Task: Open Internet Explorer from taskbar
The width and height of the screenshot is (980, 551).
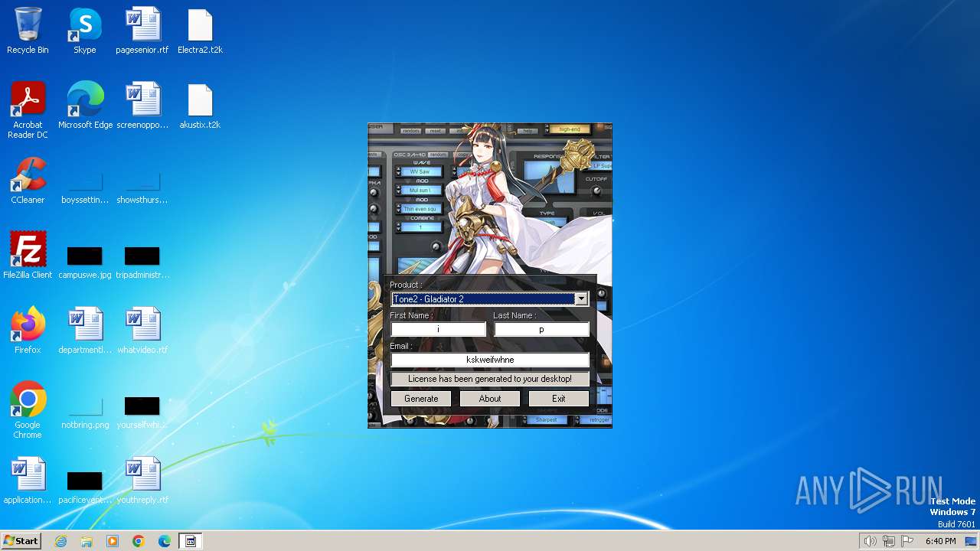Action: [x=60, y=541]
